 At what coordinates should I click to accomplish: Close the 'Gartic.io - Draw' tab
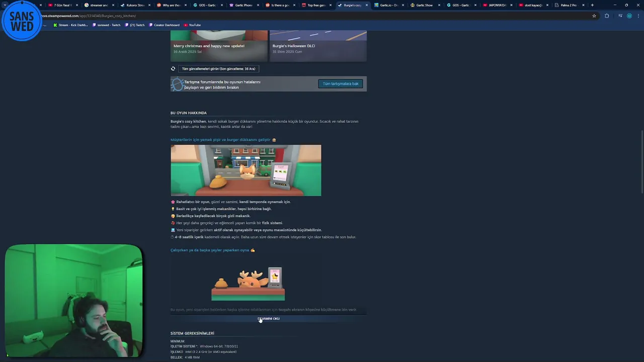(x=403, y=5)
